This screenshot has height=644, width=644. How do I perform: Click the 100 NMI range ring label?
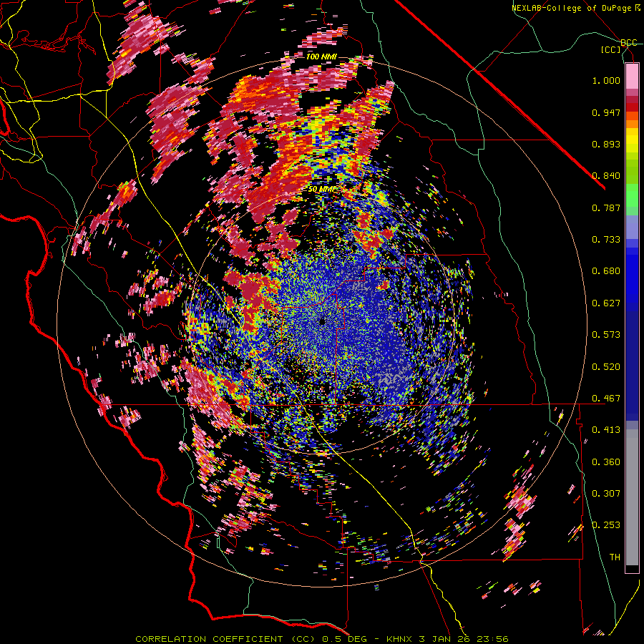pyautogui.click(x=321, y=57)
